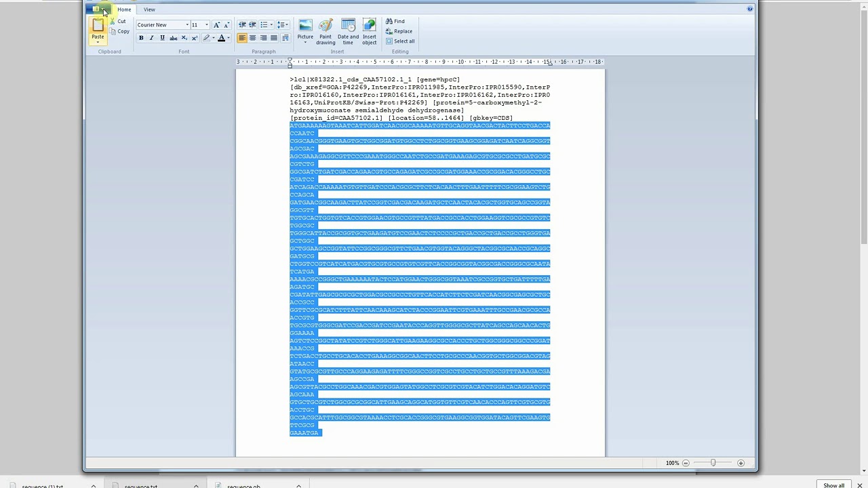Expand the list style dropdown arrow
This screenshot has width=868, height=488.
click(x=271, y=25)
